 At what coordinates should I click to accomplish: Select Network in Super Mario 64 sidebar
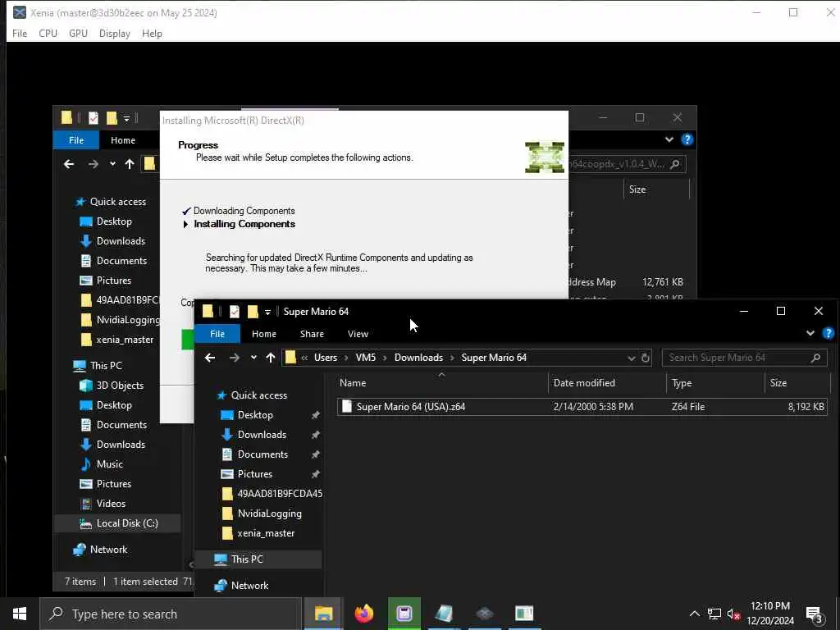point(249,586)
